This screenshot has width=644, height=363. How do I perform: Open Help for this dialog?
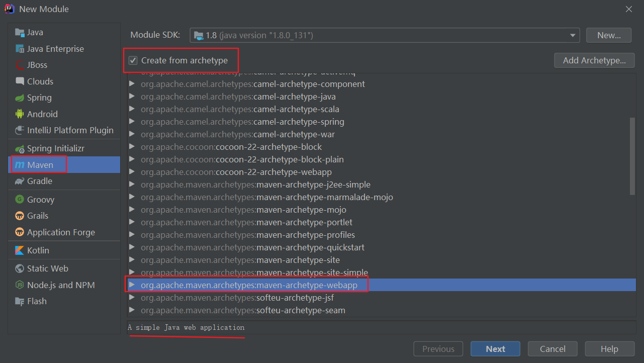click(609, 349)
